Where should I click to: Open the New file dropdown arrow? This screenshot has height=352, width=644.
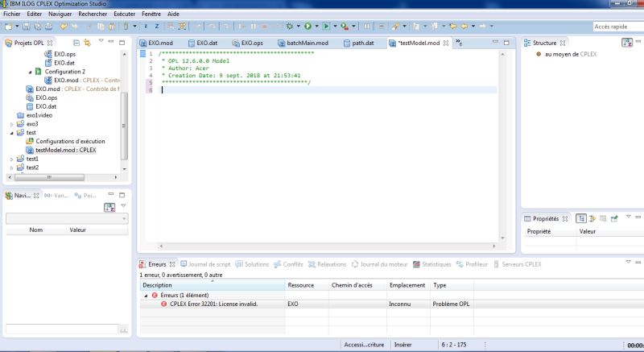[x=17, y=27]
